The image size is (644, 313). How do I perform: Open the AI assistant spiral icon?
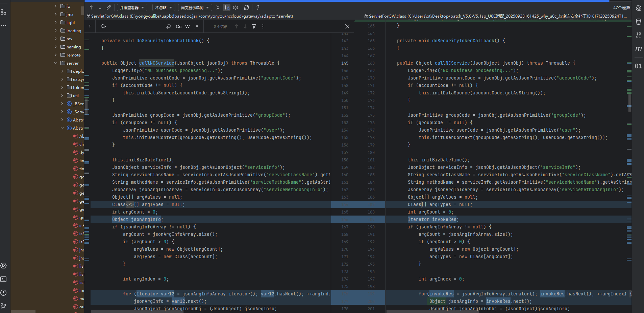pyautogui.click(x=638, y=8)
